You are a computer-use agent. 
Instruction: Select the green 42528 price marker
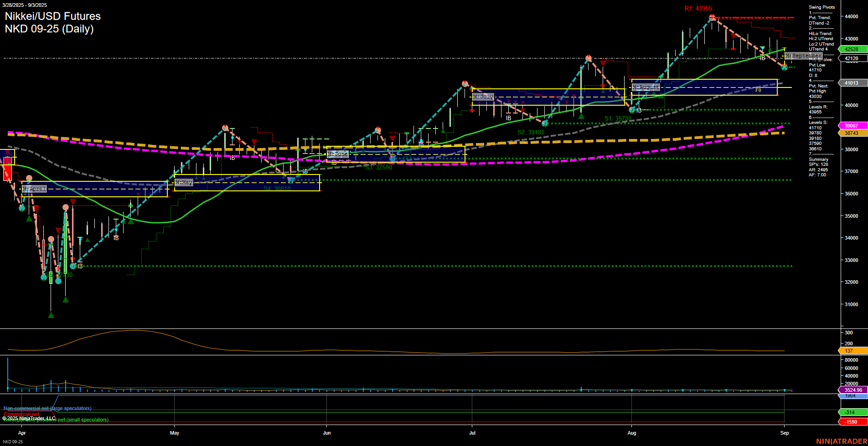pos(851,49)
